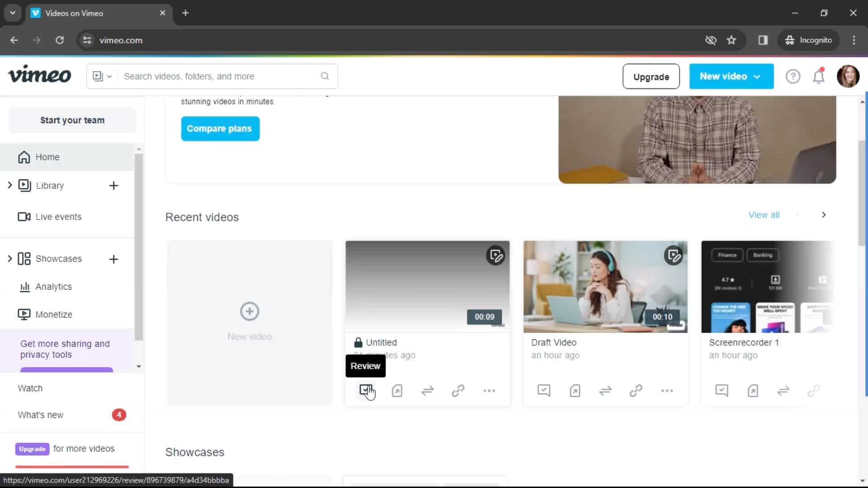Viewport: 868px width, 488px height.
Task: Expand the Library tree chevron
Action: 9,185
